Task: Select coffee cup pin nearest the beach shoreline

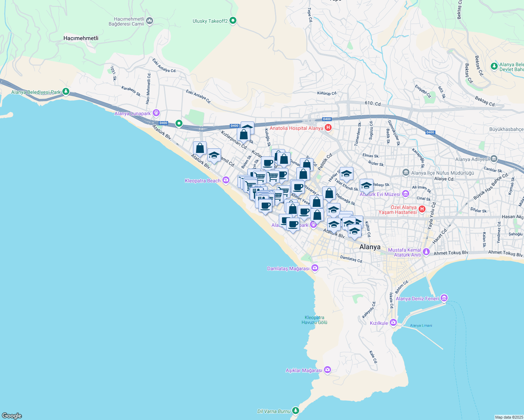Action: (265, 206)
